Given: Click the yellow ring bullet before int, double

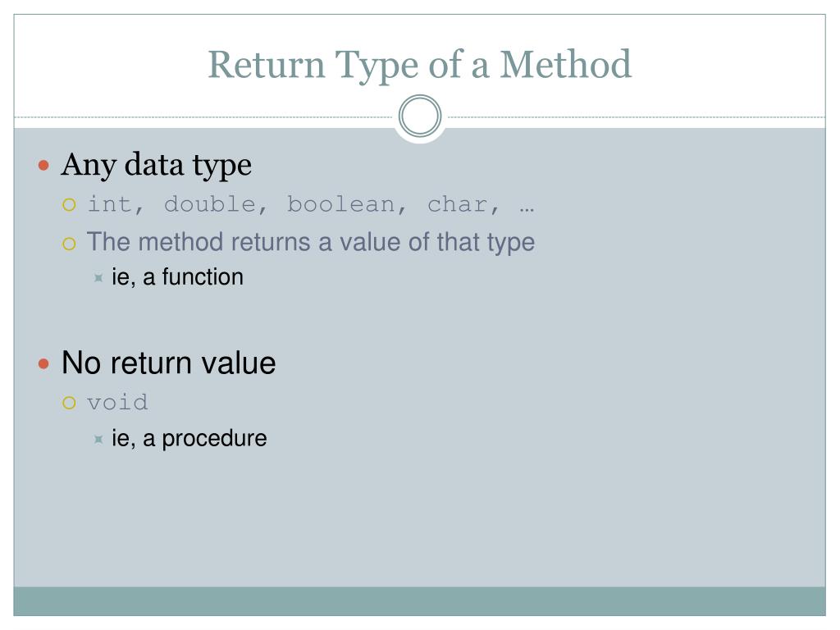Looking at the screenshot, I should tap(69, 204).
